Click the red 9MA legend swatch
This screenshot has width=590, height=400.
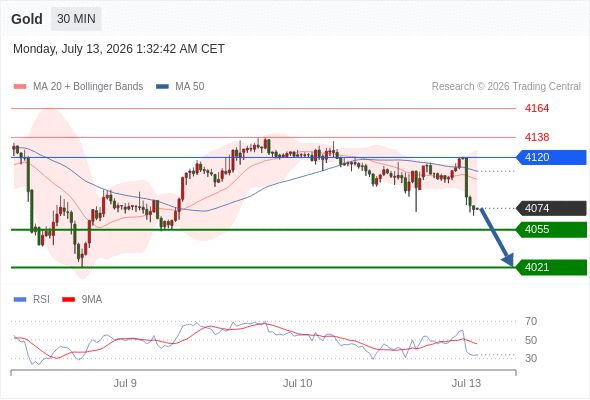[x=68, y=300]
